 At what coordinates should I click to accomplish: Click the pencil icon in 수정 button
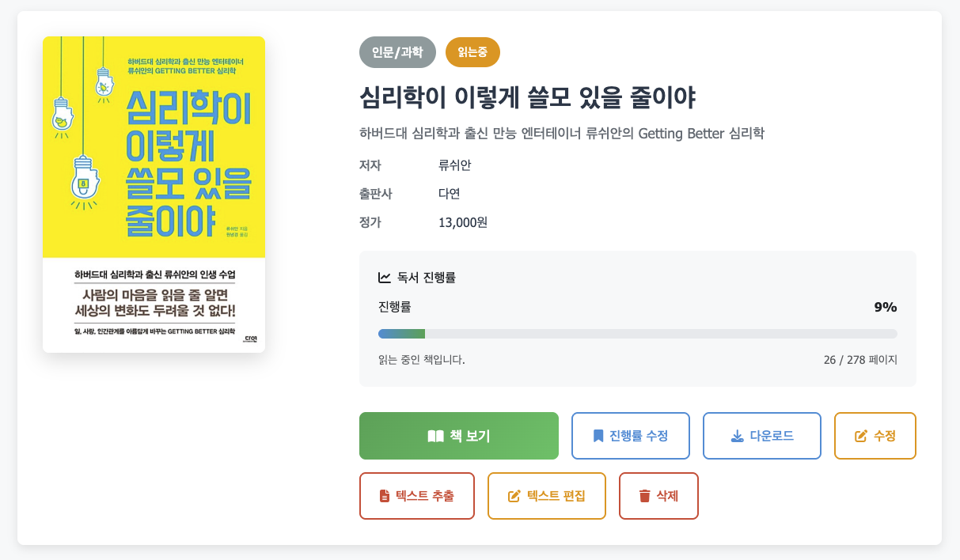click(861, 436)
